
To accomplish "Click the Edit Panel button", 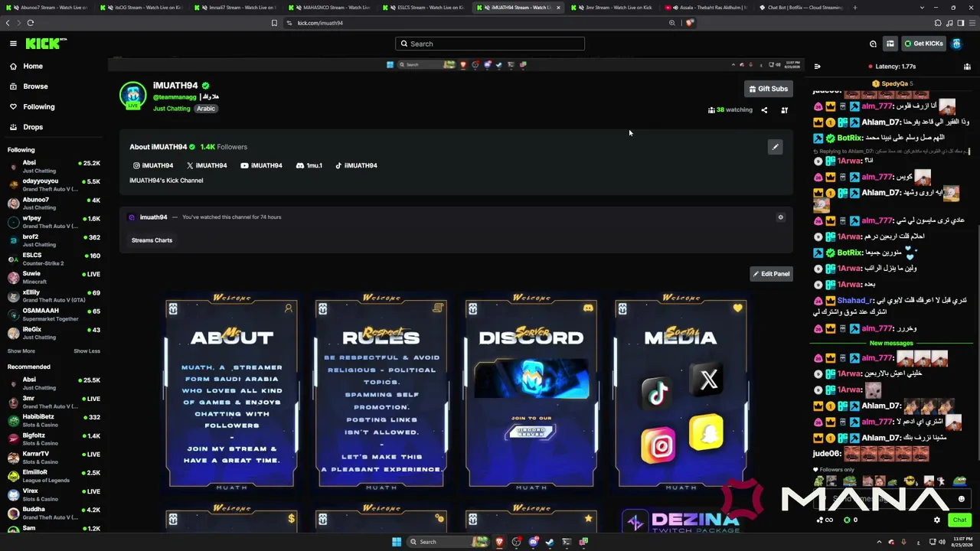I will pyautogui.click(x=771, y=274).
